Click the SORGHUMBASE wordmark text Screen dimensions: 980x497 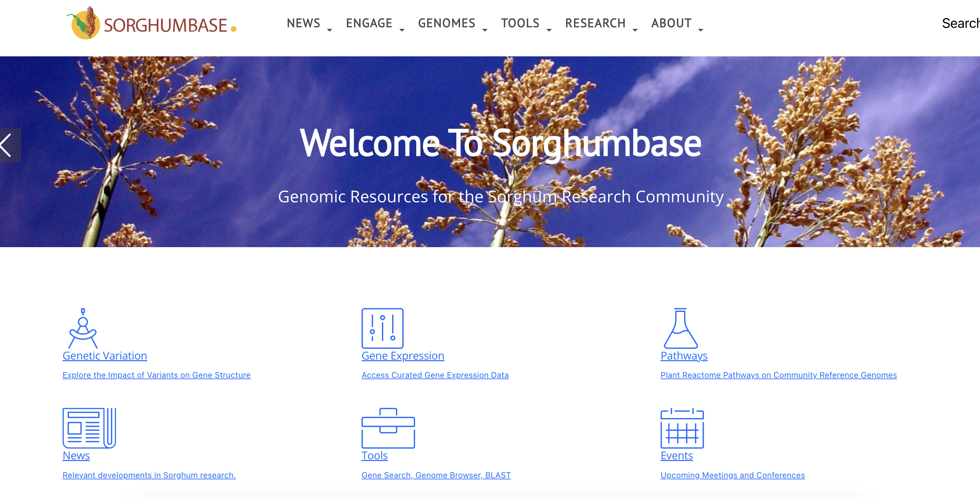point(165,25)
